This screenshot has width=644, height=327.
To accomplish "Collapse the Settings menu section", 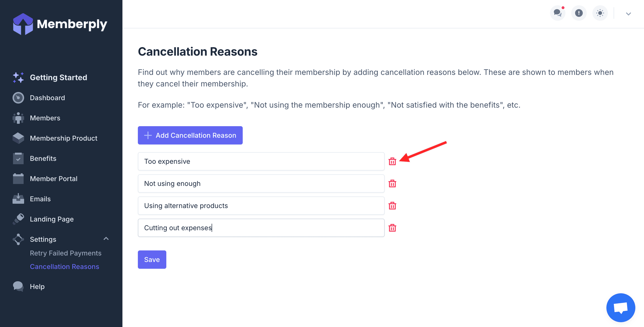I will 106,239.
